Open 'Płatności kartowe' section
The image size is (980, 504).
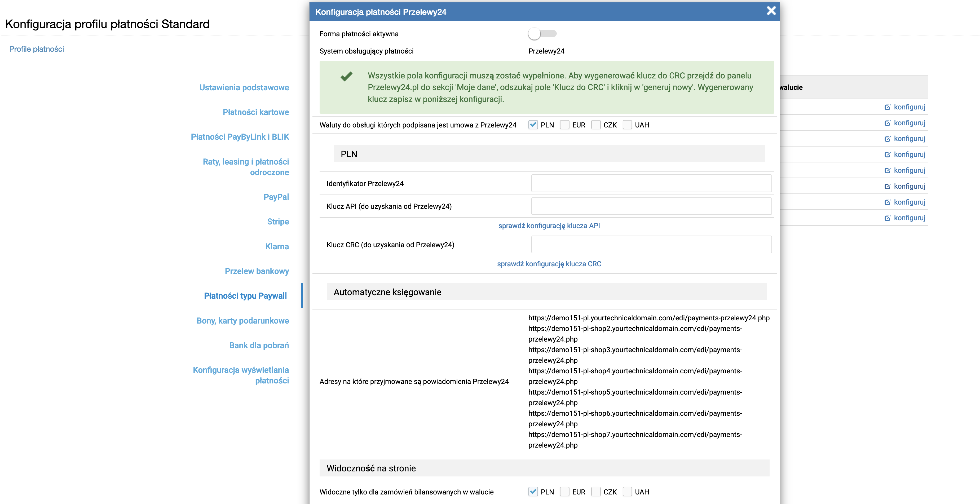[256, 112]
